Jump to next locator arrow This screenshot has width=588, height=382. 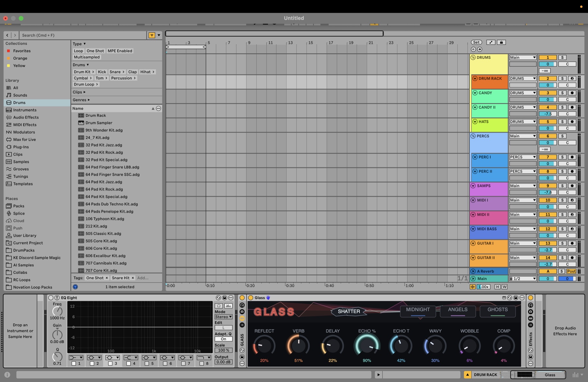[x=480, y=49]
